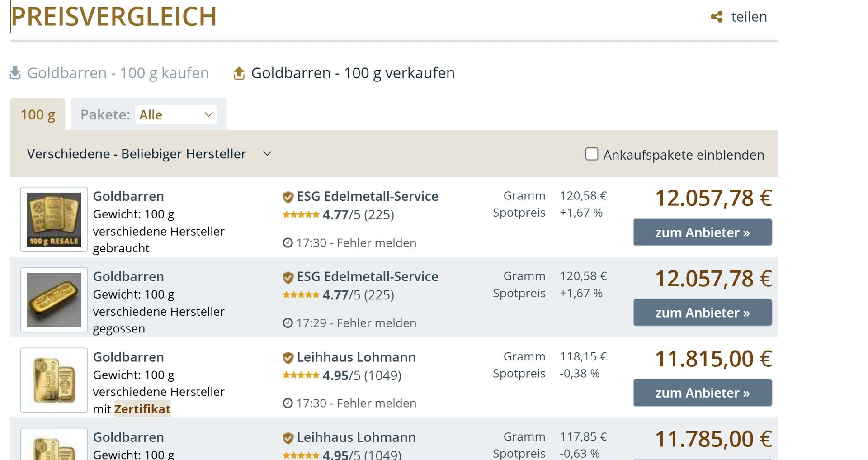Click the star rating of first Leihhaus Lohmann
The height and width of the screenshot is (460, 868).
point(301,375)
